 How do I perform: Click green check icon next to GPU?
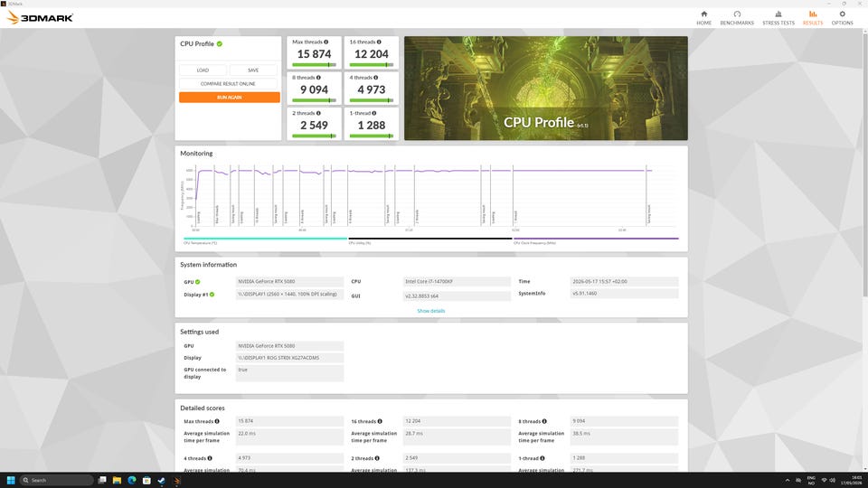coord(198,282)
